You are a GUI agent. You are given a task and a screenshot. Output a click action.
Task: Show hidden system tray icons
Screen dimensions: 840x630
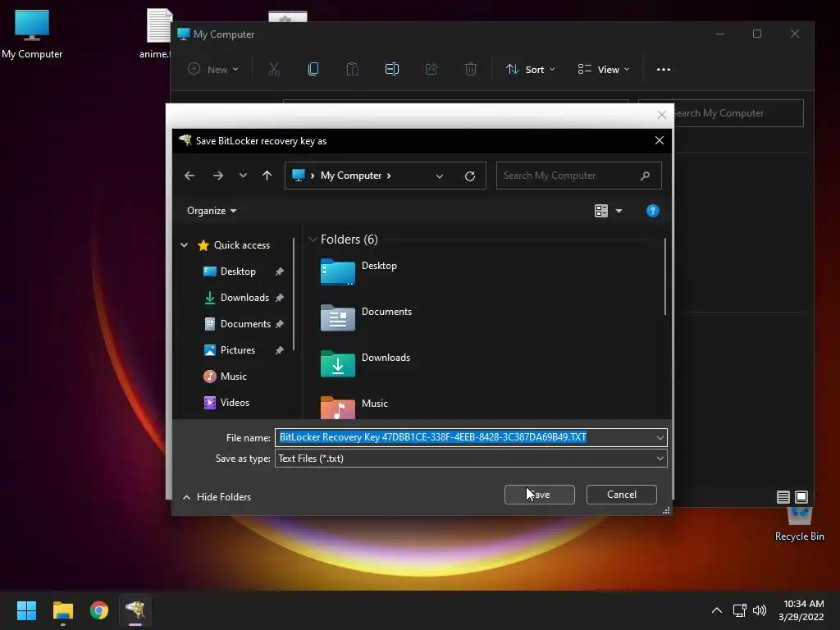click(x=717, y=610)
